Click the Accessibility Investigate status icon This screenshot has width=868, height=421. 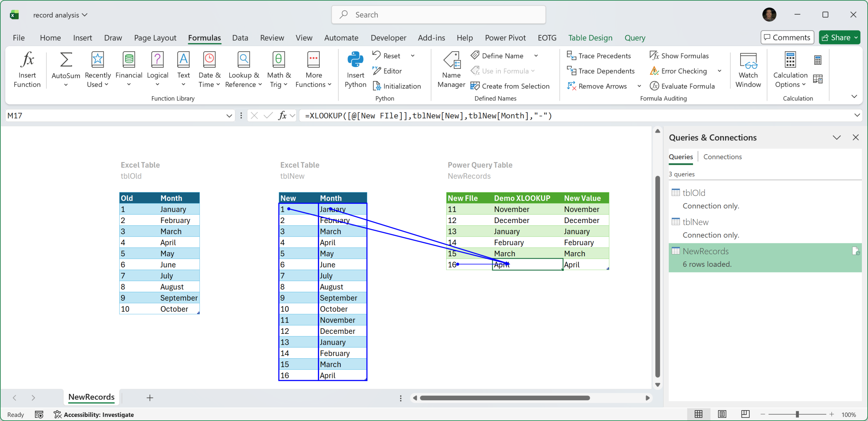(x=58, y=414)
